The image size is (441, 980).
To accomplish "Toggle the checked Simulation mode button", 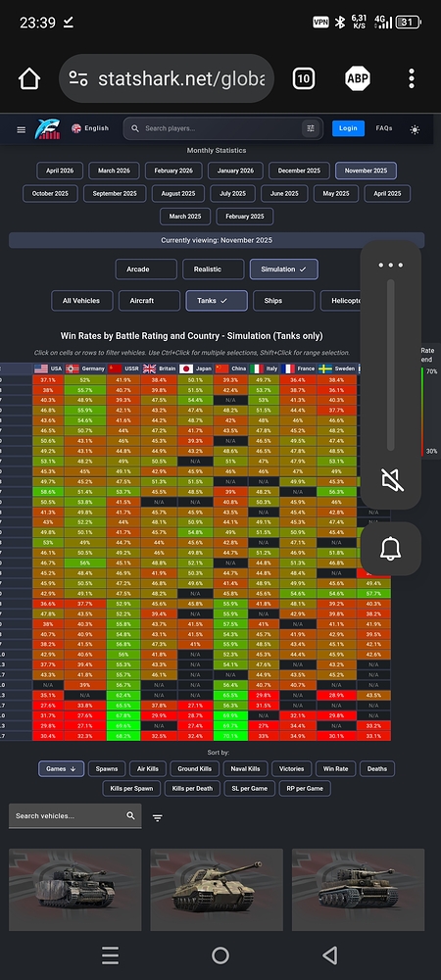I will [x=284, y=269].
